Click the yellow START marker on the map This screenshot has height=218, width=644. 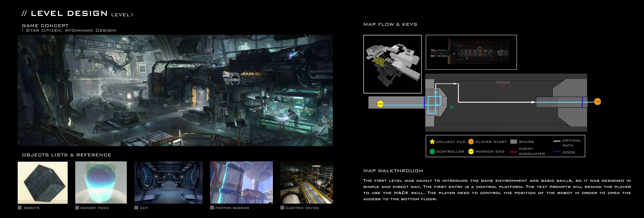tap(380, 104)
